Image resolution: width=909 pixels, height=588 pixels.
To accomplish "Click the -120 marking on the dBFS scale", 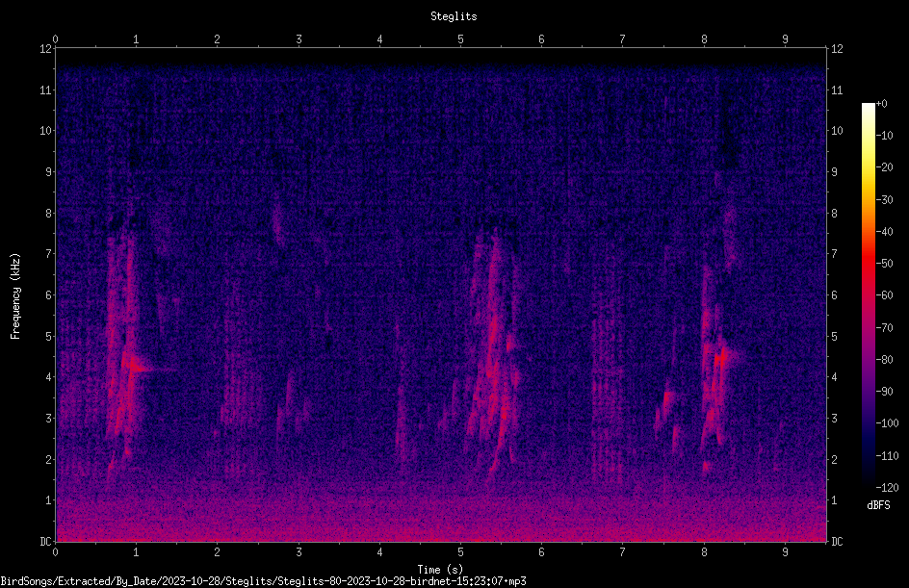I will click(887, 487).
